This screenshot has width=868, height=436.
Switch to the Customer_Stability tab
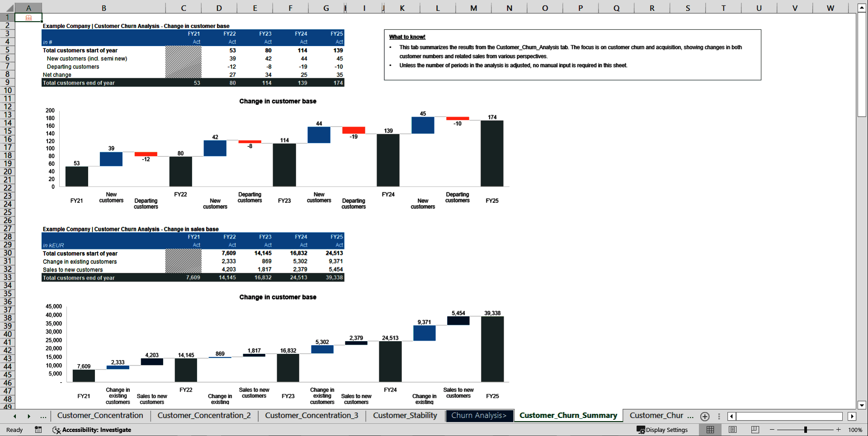[405, 416]
